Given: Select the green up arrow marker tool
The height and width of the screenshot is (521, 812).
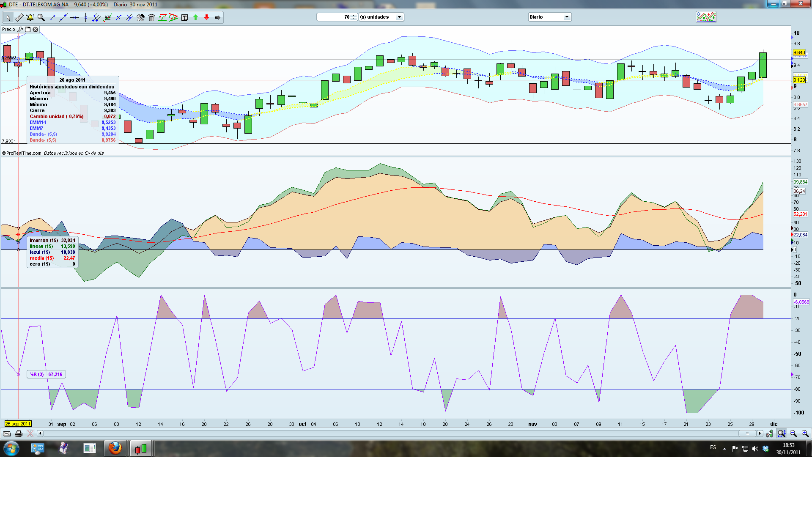Looking at the screenshot, I should click(x=195, y=17).
